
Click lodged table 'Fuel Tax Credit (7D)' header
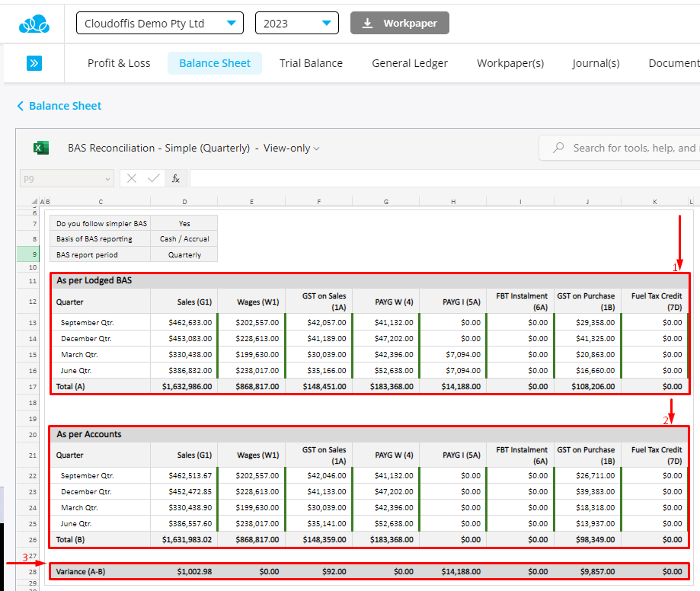(x=655, y=302)
